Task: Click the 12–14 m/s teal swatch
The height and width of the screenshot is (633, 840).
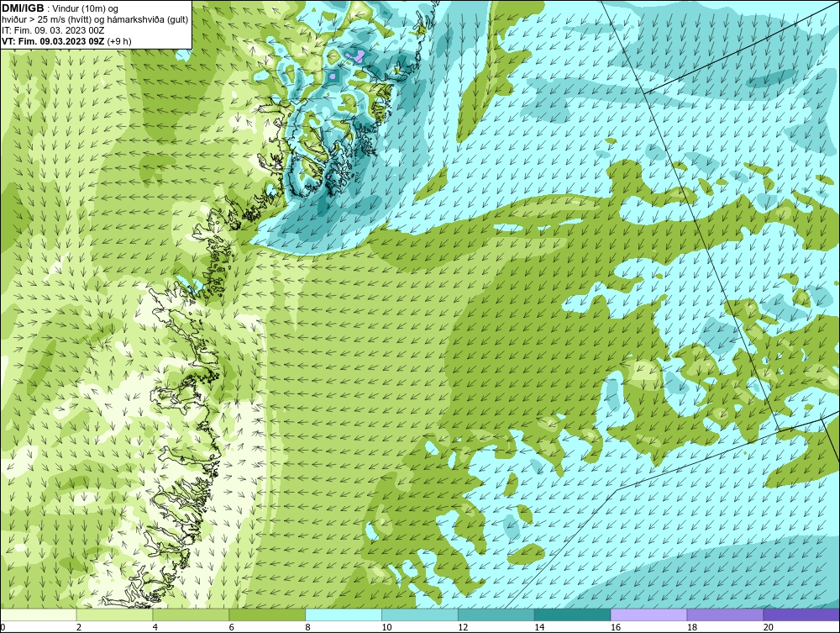Action: 496,615
